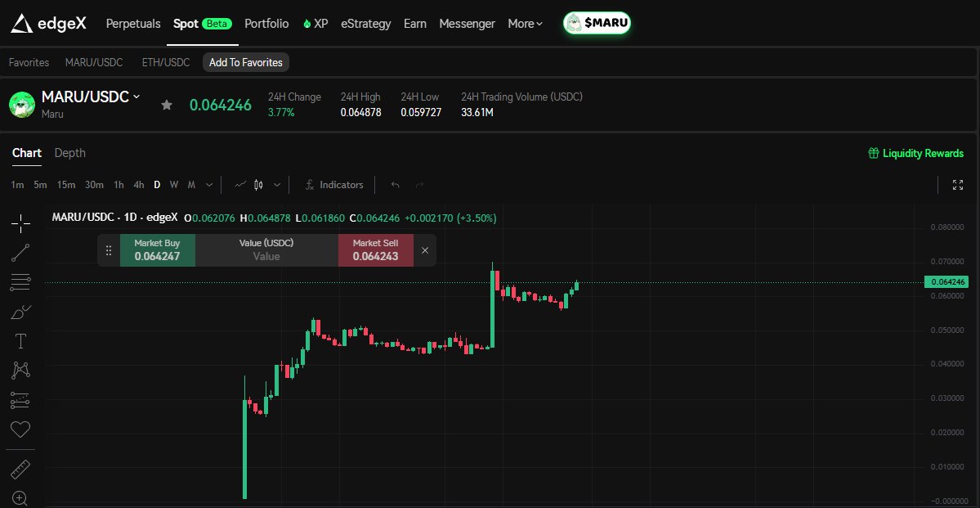Select the crosshair cursor tool
The image size is (980, 508).
[x=20, y=223]
